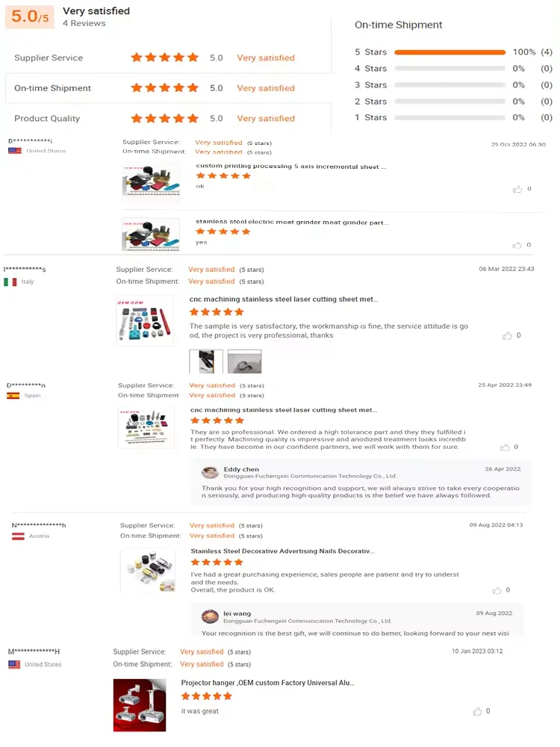
Task: Thumbs-up the 'it was great' review
Action: click(x=477, y=711)
